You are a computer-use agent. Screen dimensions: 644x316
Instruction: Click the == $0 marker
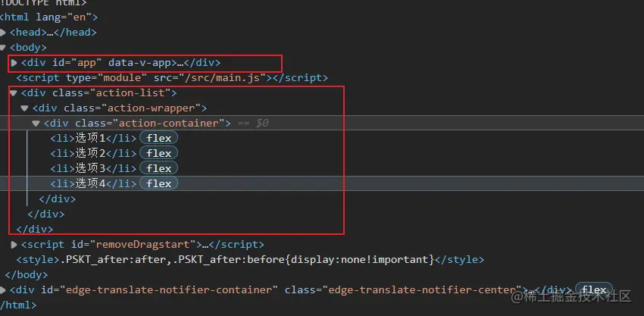[x=253, y=124]
